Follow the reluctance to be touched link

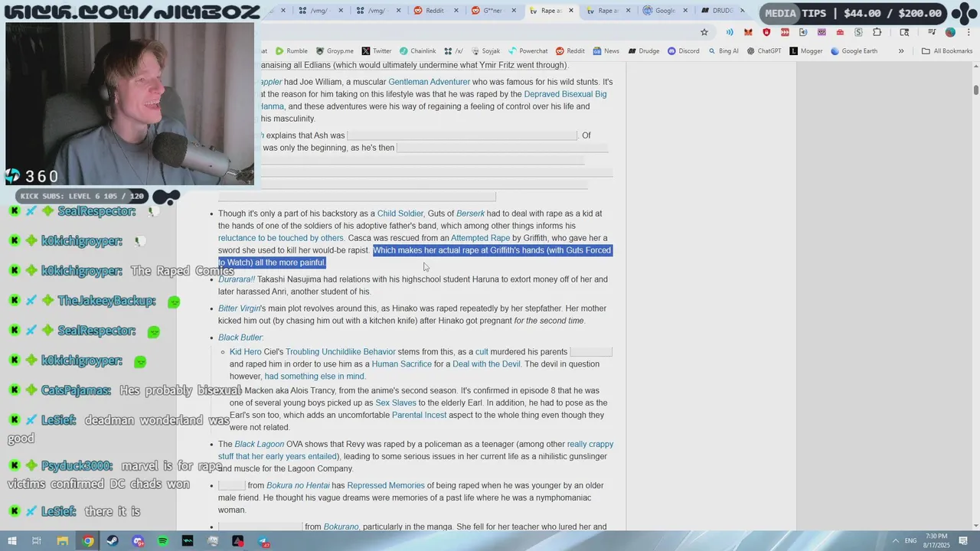coord(280,238)
